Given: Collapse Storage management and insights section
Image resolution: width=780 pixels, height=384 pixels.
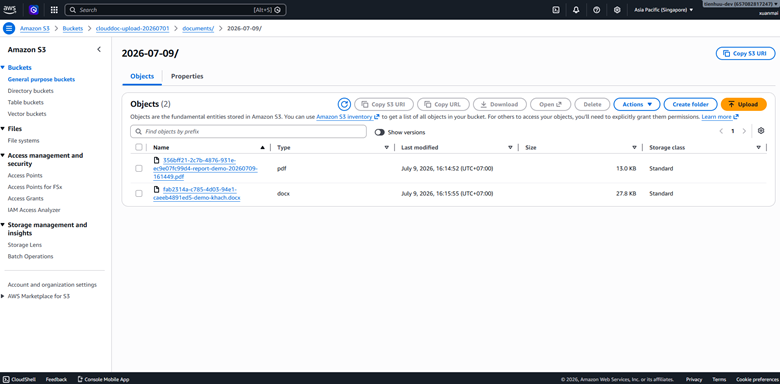Looking at the screenshot, I should [2, 225].
